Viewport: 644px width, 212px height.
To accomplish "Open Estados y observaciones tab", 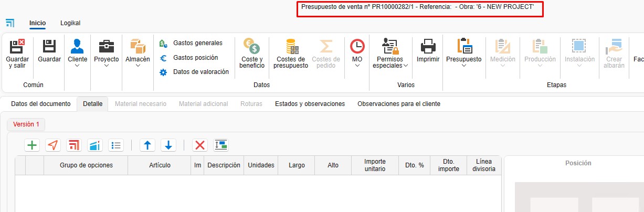I will pyautogui.click(x=310, y=104).
